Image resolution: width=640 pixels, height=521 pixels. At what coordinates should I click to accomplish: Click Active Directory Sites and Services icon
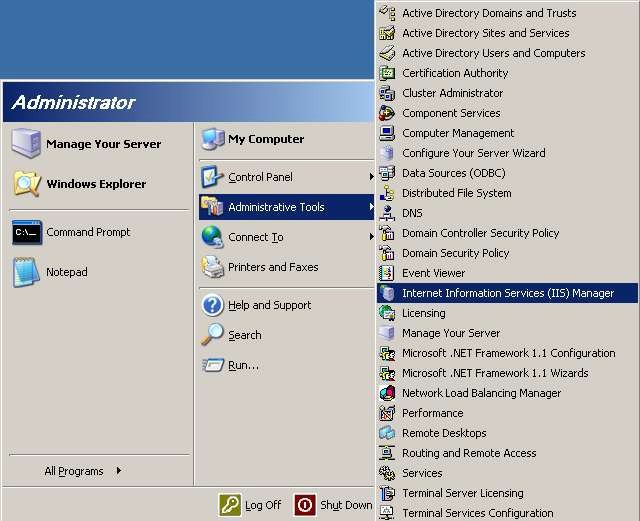click(387, 33)
